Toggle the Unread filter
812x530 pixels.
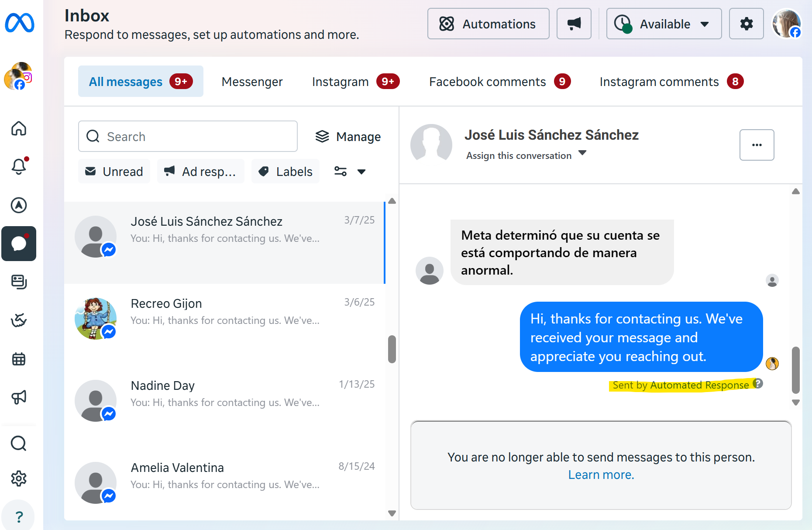(114, 172)
